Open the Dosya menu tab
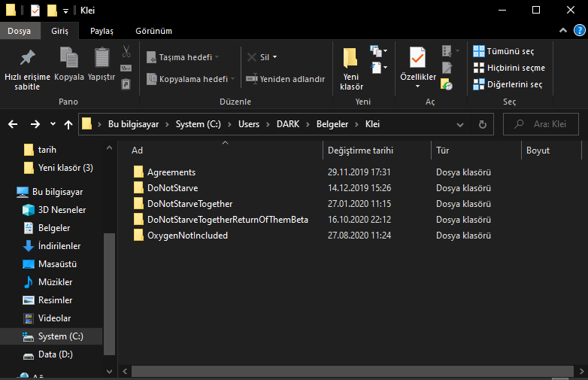 19,31
